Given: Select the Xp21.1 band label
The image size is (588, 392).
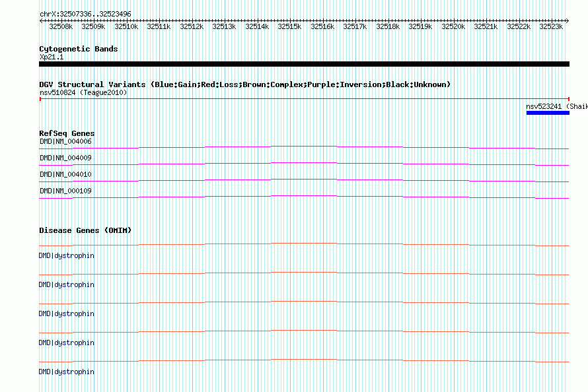Looking at the screenshot, I should (x=52, y=57).
